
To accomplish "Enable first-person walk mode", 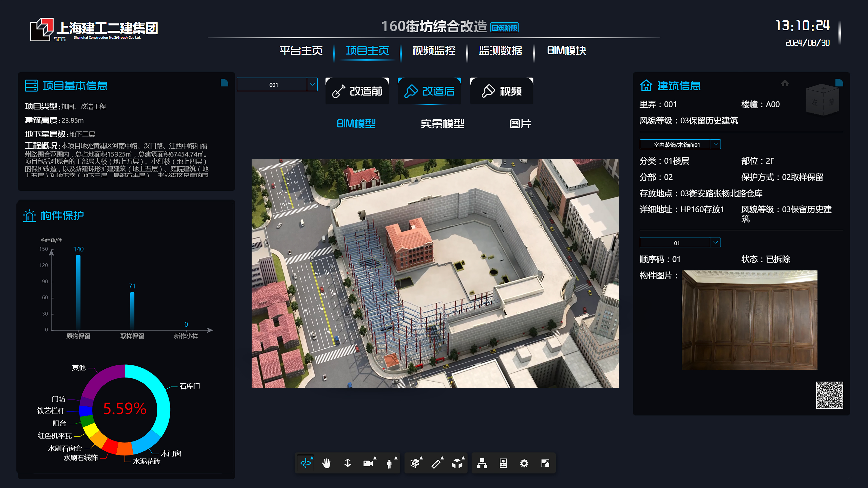I will coord(389,463).
